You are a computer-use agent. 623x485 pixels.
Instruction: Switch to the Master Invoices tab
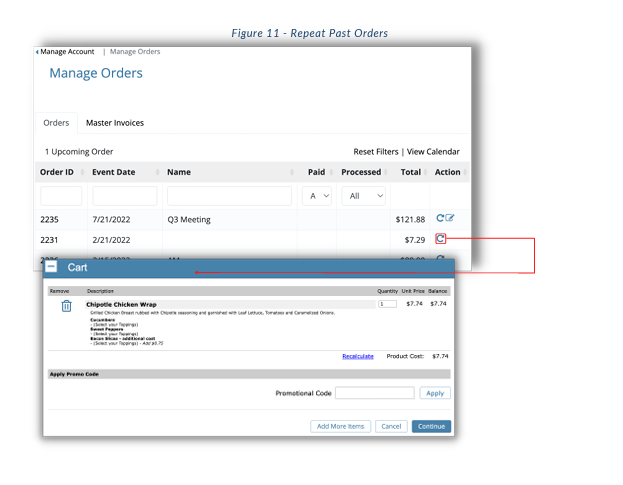[115, 123]
